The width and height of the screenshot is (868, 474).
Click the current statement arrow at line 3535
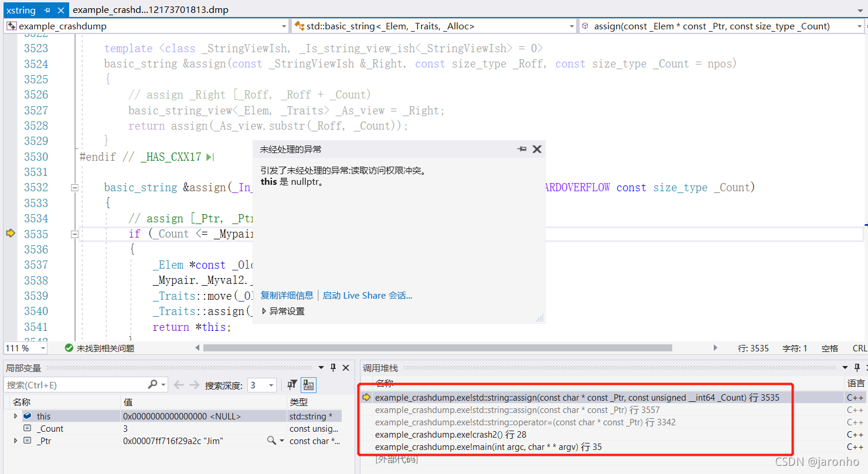click(x=10, y=233)
